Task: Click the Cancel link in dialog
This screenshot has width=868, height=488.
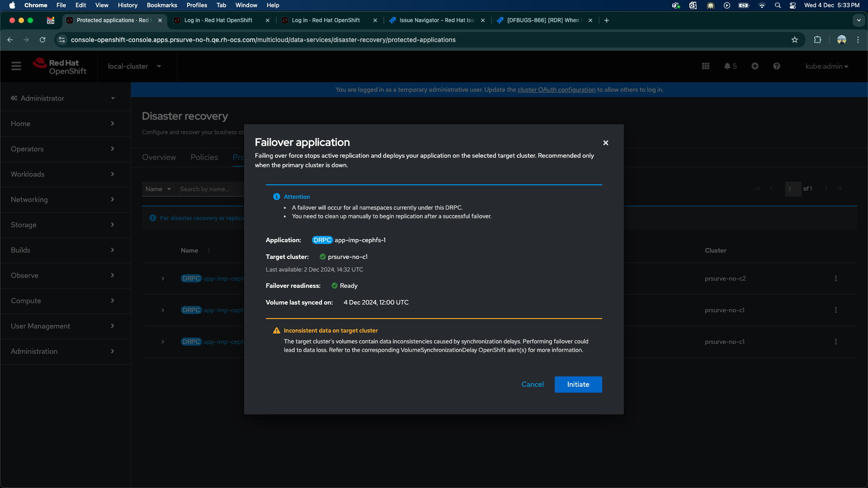Action: pos(533,385)
